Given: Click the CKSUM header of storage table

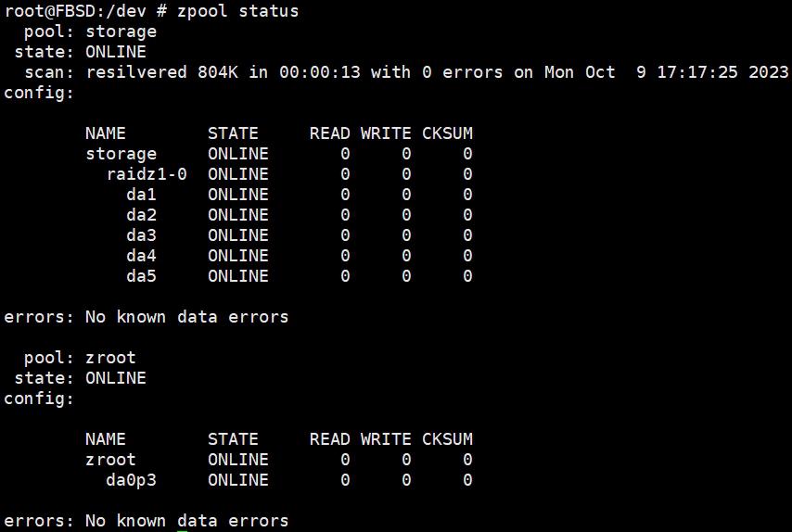Looking at the screenshot, I should [448, 133].
